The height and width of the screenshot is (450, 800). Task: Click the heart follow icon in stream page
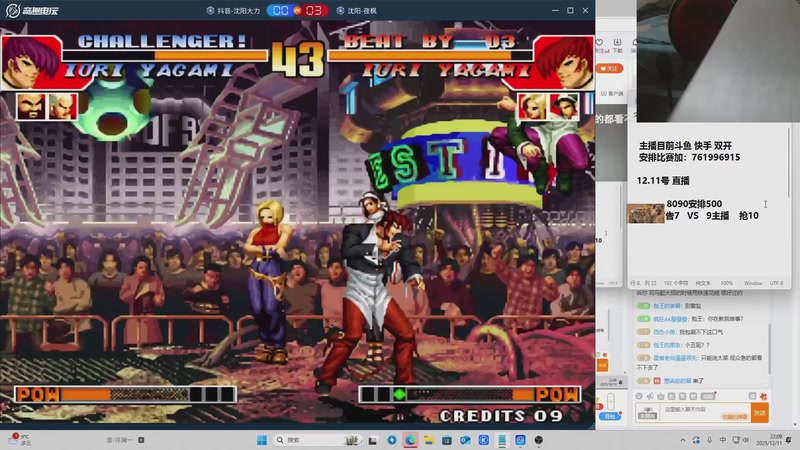click(600, 42)
